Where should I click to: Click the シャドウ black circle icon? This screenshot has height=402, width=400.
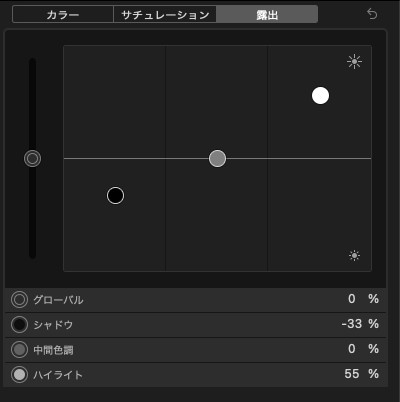pyautogui.click(x=19, y=325)
